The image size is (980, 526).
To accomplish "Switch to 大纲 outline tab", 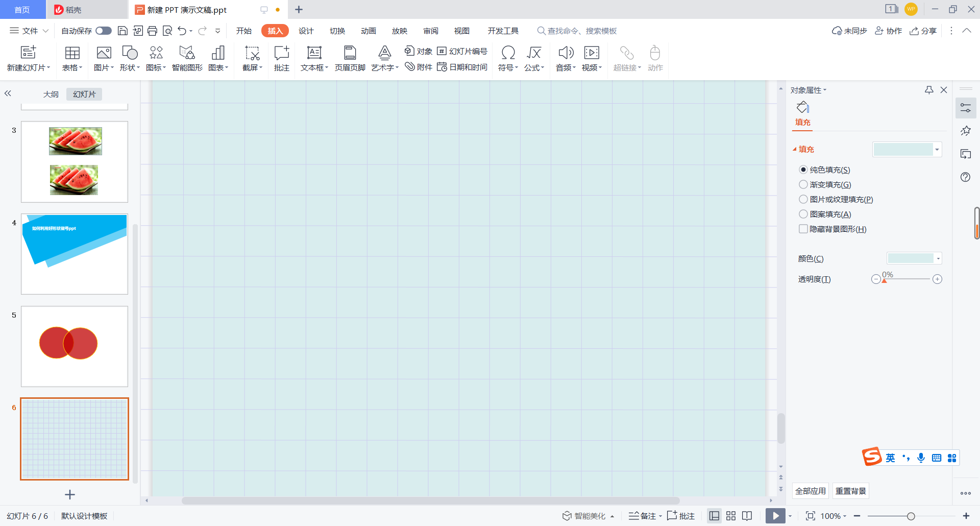I will [x=51, y=94].
